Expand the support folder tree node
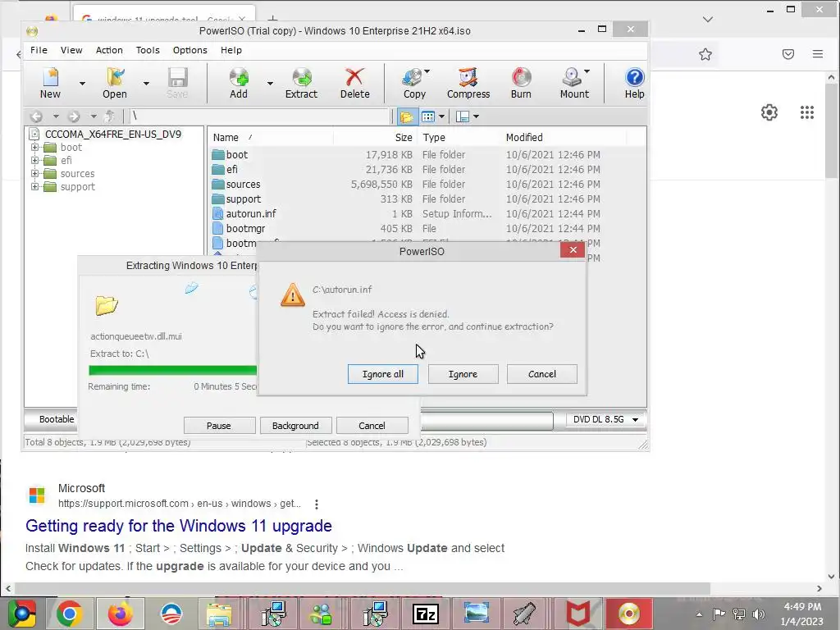 tap(34, 186)
